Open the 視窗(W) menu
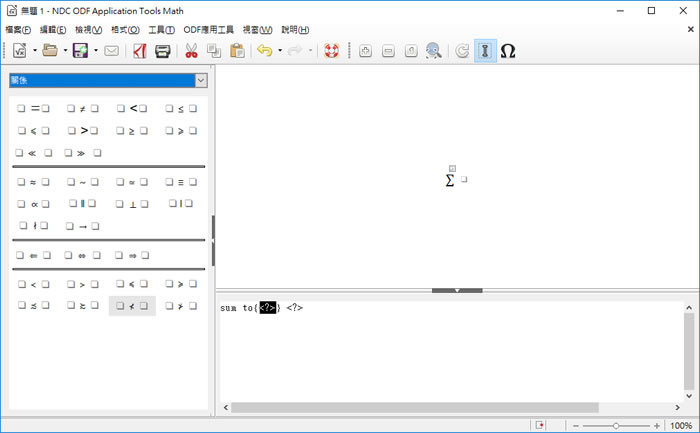The width and height of the screenshot is (700, 433). 257,30
